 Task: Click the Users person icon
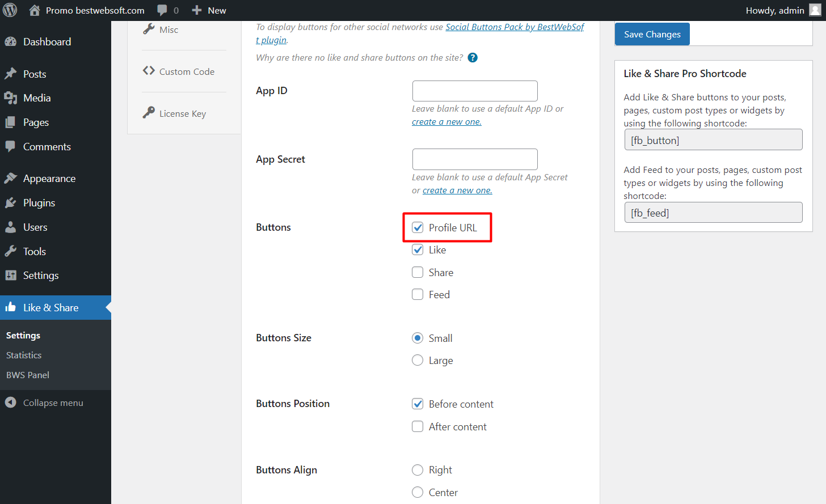pyautogui.click(x=10, y=227)
